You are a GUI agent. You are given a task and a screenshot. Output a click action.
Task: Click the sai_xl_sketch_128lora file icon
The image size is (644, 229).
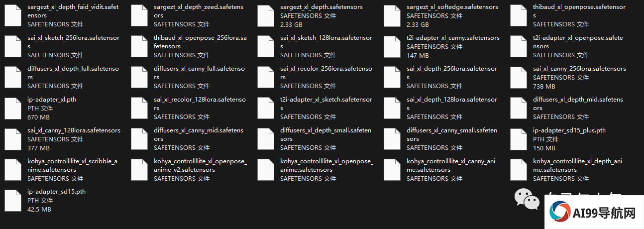tap(266, 46)
